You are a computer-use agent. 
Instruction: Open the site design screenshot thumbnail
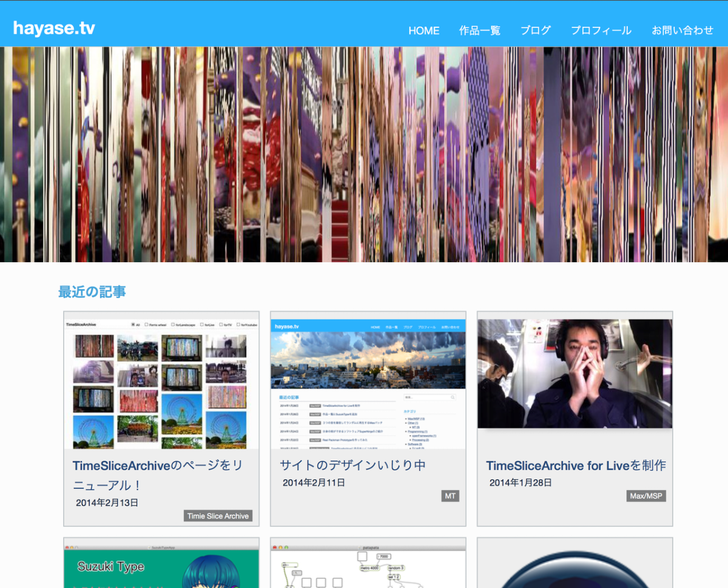[368, 384]
